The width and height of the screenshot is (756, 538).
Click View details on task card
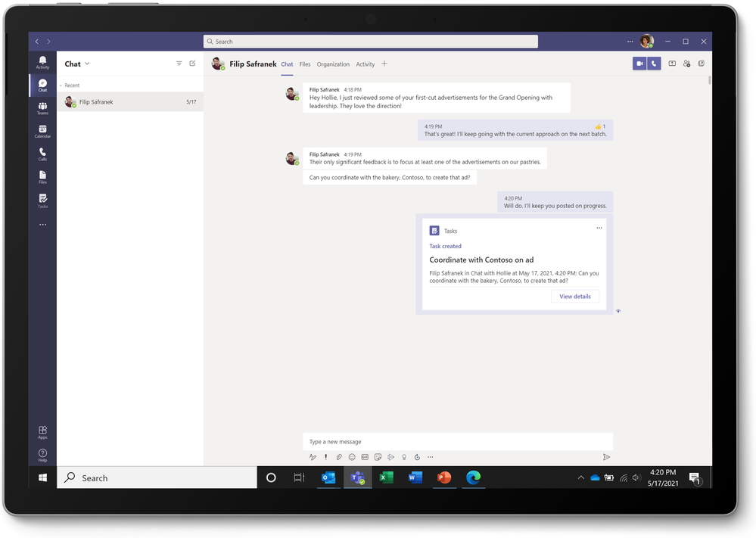click(x=574, y=297)
